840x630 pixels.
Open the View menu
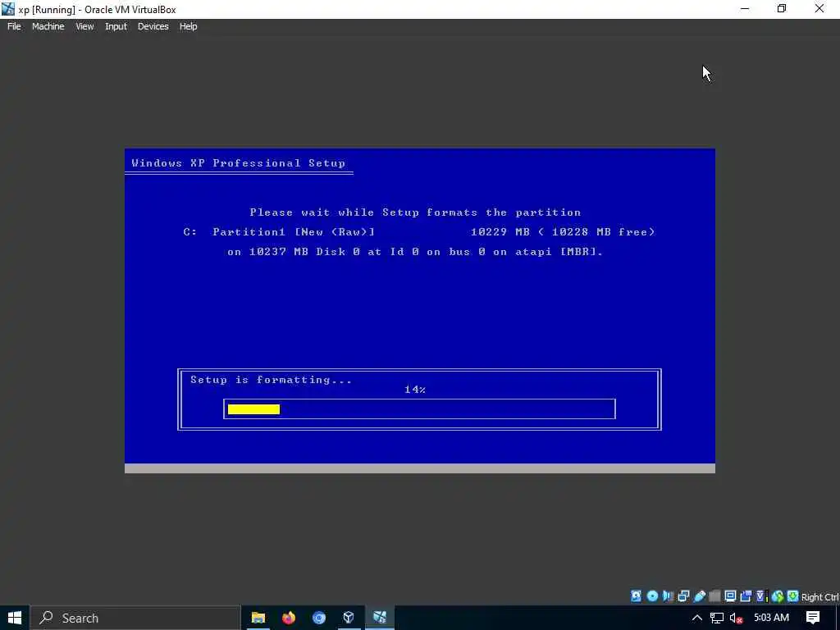[84, 26]
